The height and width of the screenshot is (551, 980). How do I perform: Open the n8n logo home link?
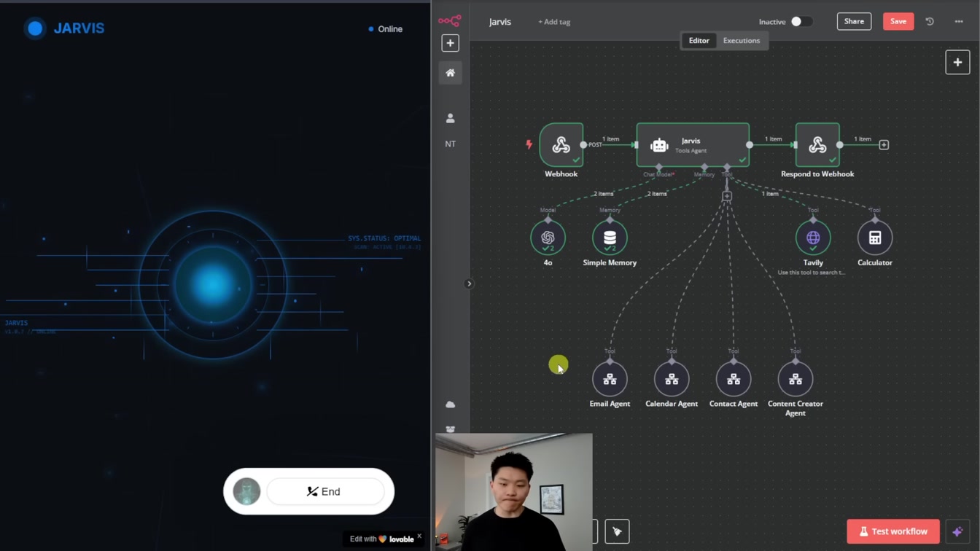pyautogui.click(x=450, y=21)
